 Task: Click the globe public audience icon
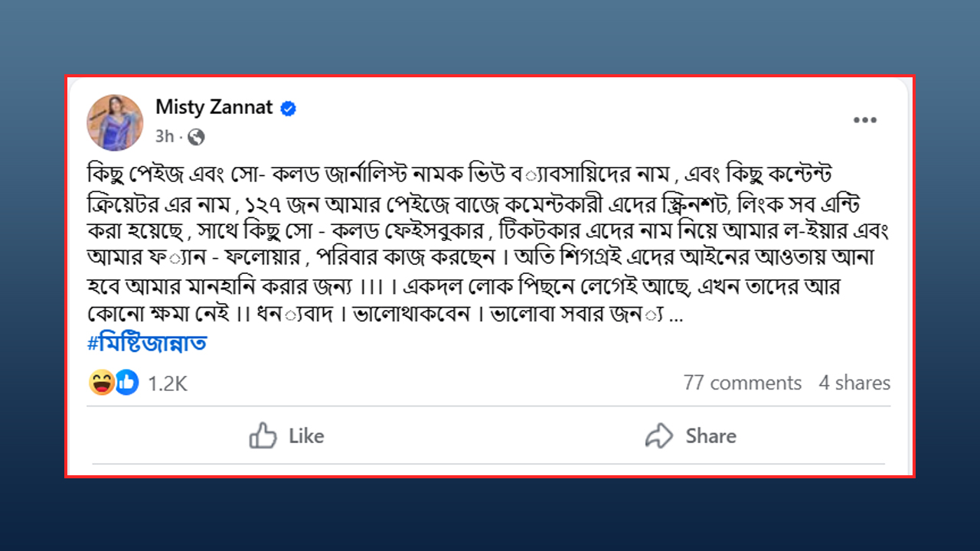[196, 137]
